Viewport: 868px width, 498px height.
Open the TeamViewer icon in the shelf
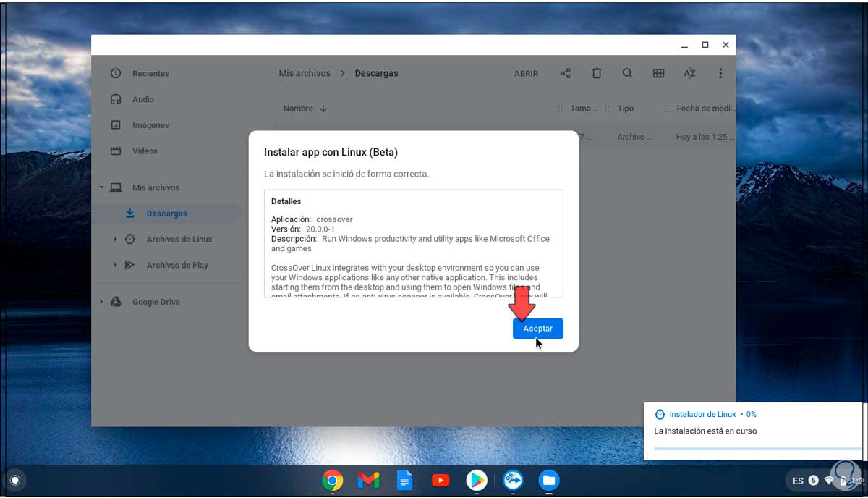513,480
